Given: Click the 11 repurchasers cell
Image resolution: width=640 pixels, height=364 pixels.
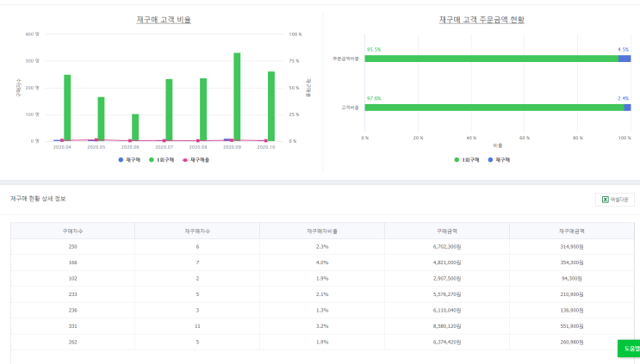Looking at the screenshot, I should pyautogui.click(x=197, y=326).
